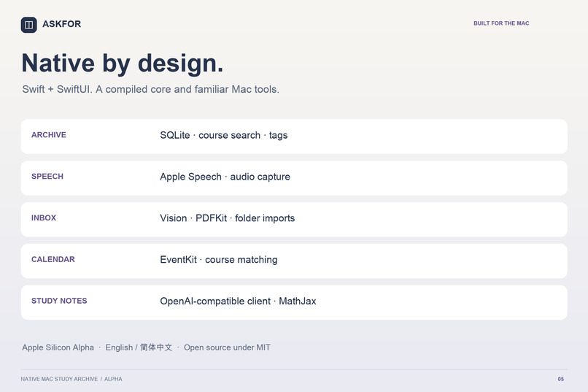The image size is (588, 392).
Task: Click the subtitle starting 'Swift + SwiftUI'
Action: pyautogui.click(x=150, y=89)
